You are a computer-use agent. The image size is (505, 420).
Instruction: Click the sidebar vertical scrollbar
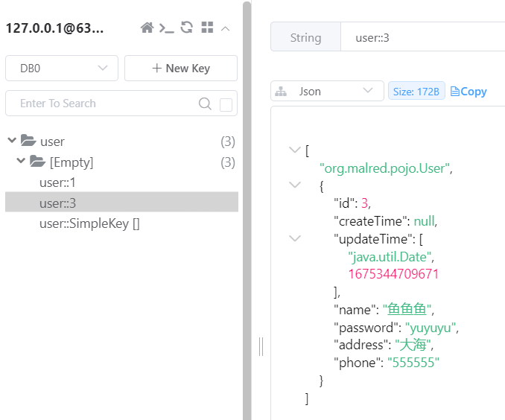247,209
